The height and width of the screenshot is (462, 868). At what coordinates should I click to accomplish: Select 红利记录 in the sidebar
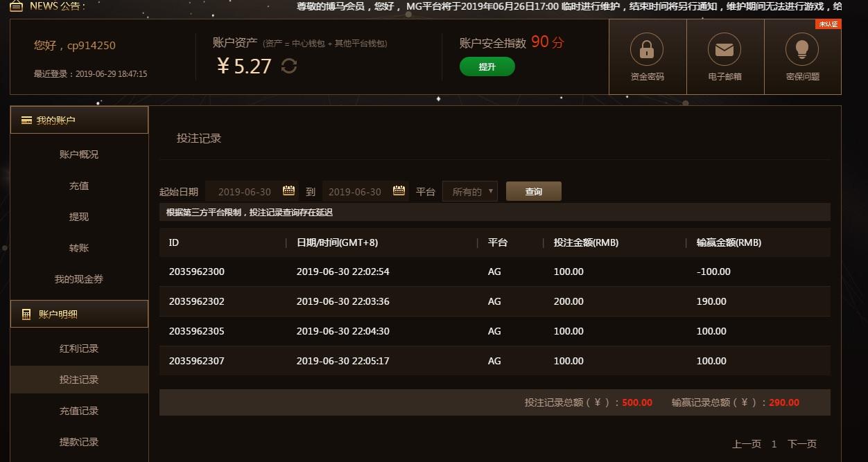point(78,348)
